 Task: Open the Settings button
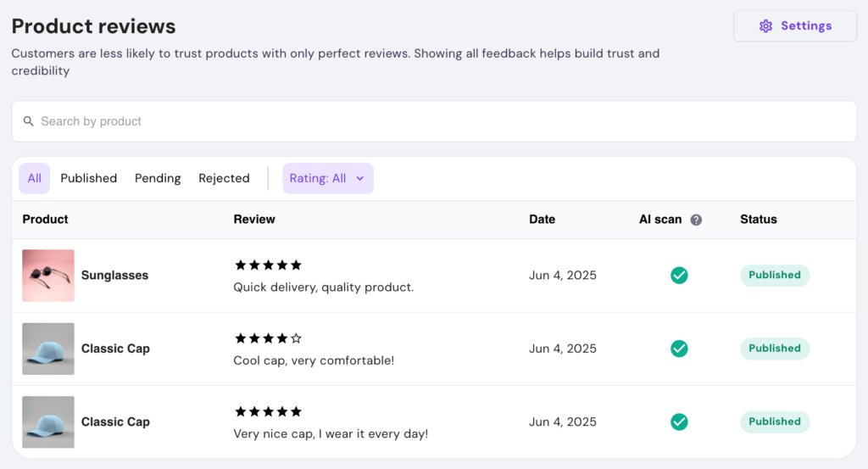[794, 25]
